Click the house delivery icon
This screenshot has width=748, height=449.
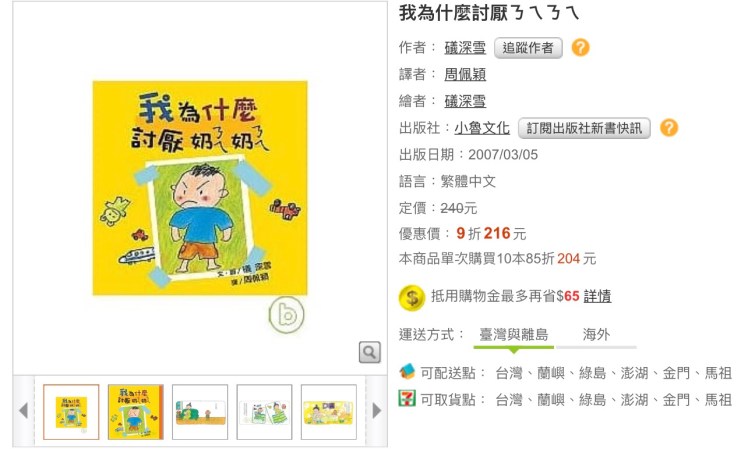point(407,371)
